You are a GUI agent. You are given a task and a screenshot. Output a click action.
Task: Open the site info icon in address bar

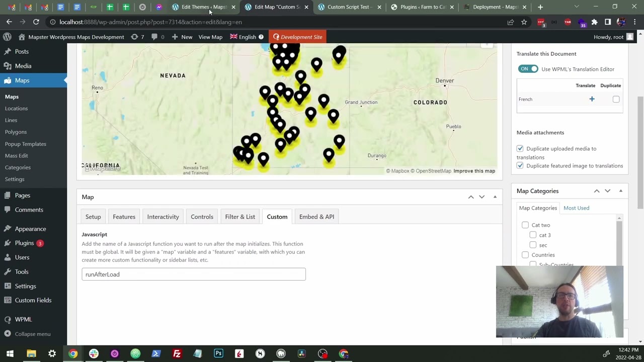(x=52, y=22)
